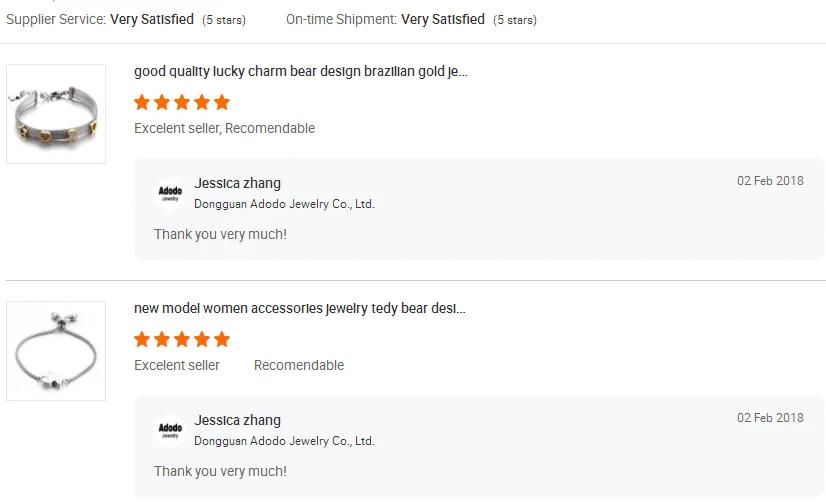Screen dimensions: 826x504
Task: Click 'Excelent seller, Recomendable' review text
Action: point(224,128)
